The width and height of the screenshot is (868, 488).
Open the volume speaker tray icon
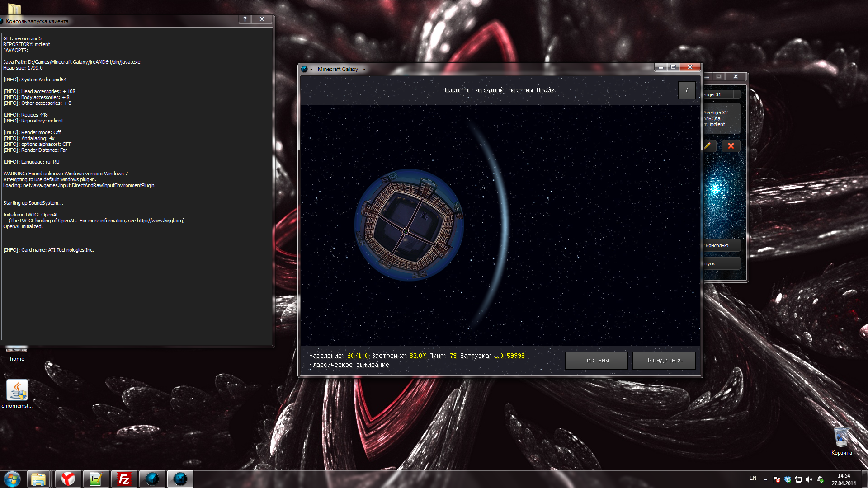[x=809, y=479]
